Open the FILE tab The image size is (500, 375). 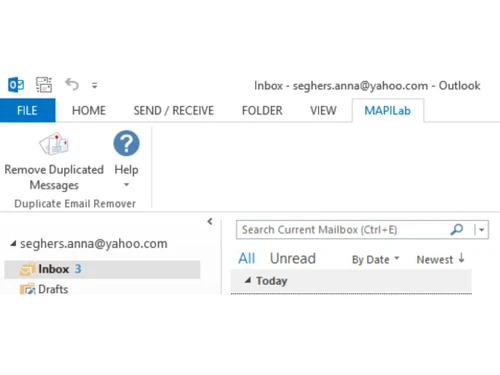(28, 110)
